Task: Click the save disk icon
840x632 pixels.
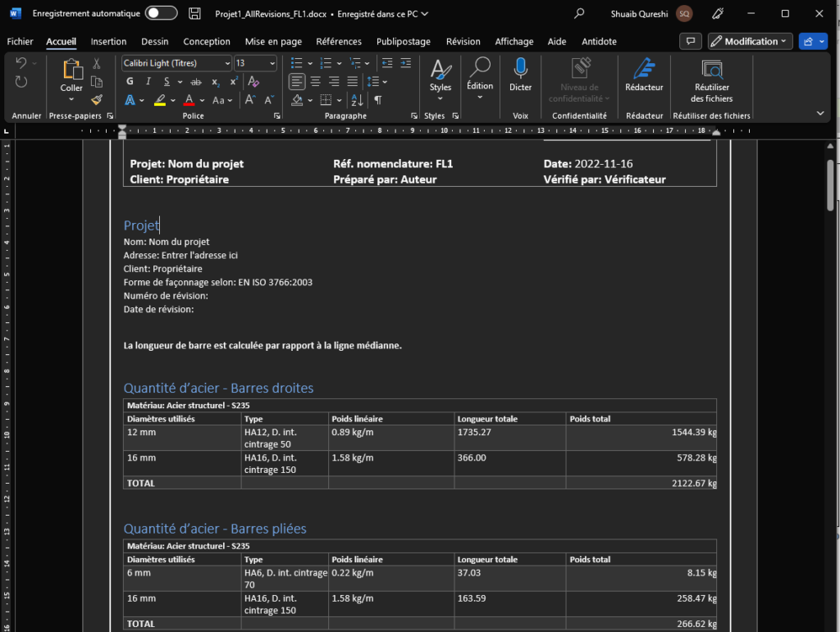Action: [x=194, y=14]
